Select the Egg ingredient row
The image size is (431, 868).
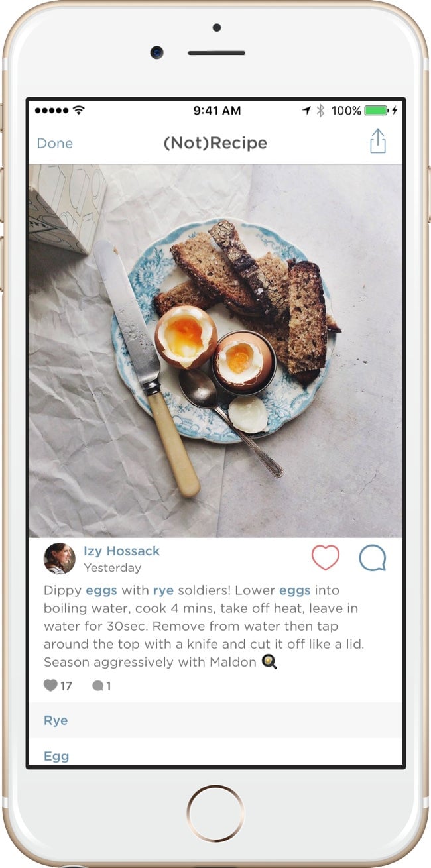pyautogui.click(x=215, y=755)
